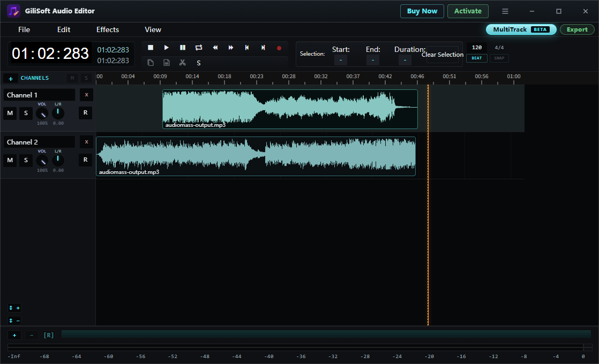Pause playback with the pause button

183,48
